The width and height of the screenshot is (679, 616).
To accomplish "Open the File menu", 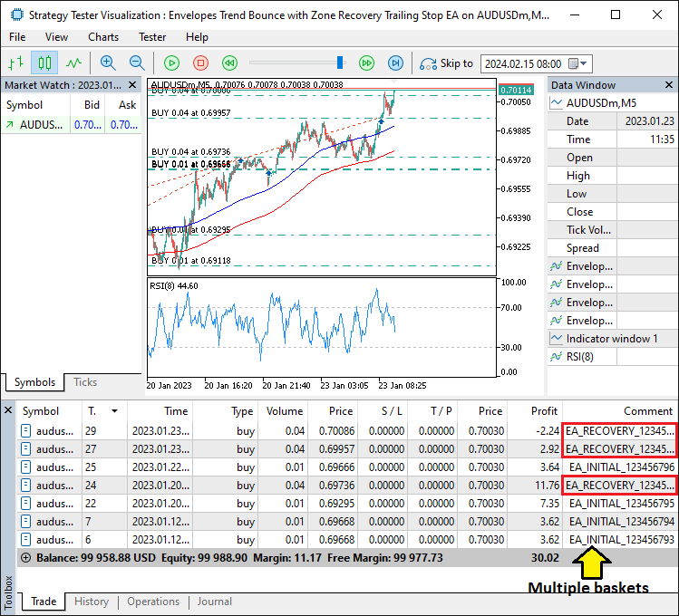I will click(x=17, y=37).
